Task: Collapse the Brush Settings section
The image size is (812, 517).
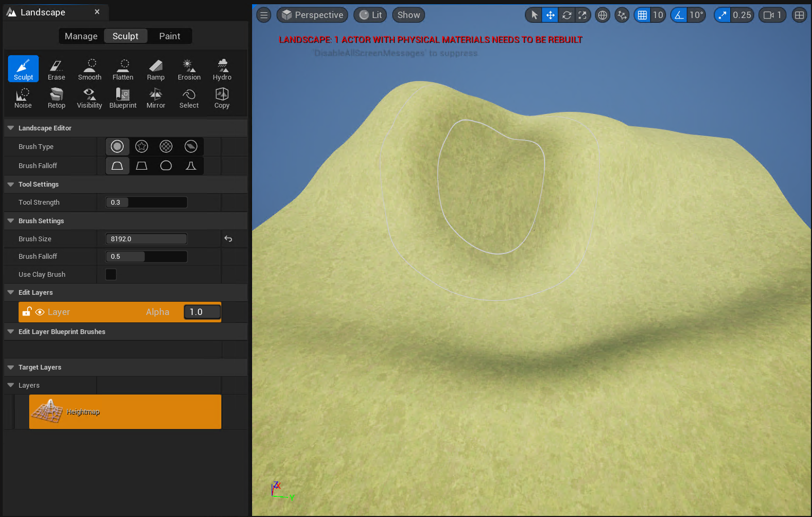Action: click(11, 221)
